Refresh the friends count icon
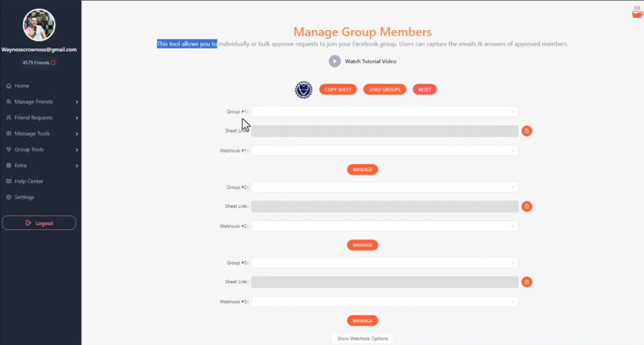 click(x=53, y=63)
